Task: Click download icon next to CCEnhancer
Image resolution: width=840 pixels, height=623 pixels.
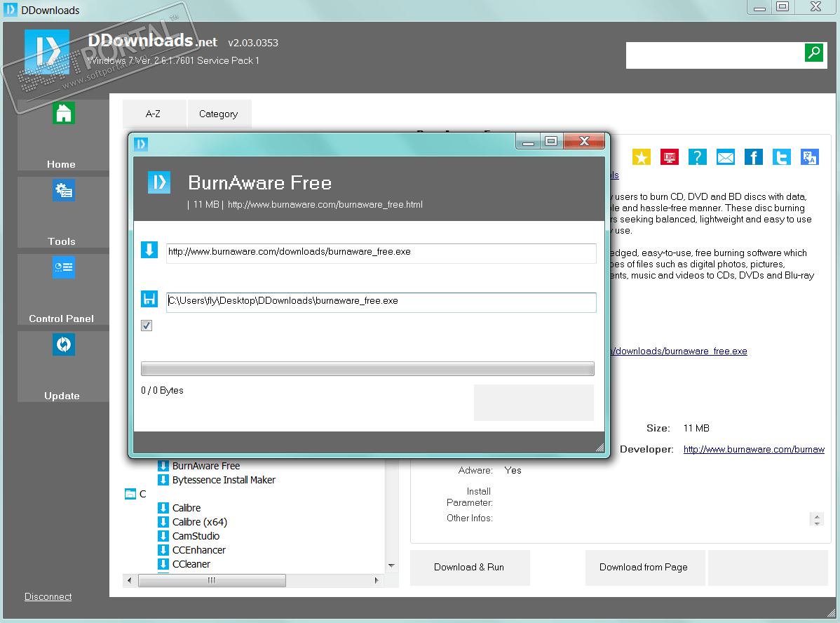Action: coord(163,549)
